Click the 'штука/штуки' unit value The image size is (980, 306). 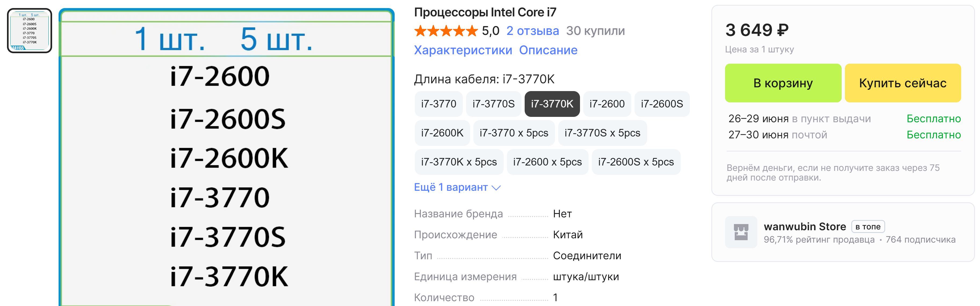coord(586,277)
